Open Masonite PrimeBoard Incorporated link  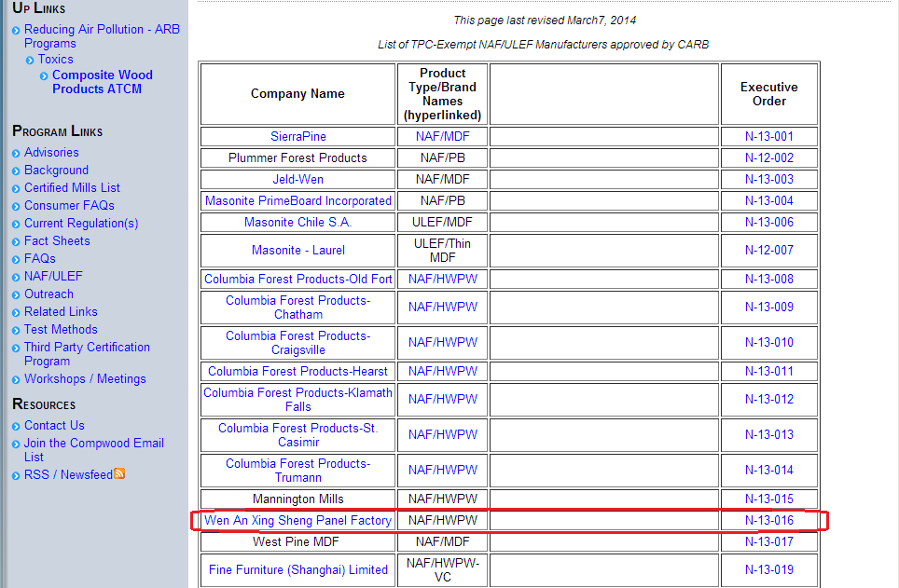tap(298, 200)
